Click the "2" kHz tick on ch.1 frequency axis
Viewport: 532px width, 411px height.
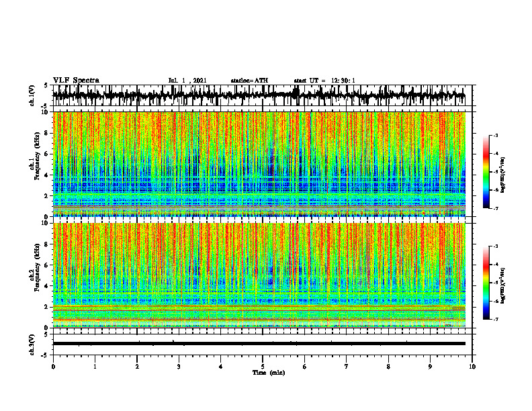pyautogui.click(x=47, y=195)
